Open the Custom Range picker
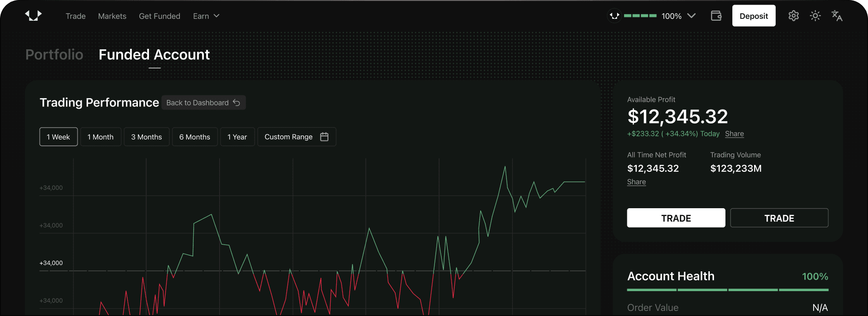This screenshot has height=316, width=868. tap(297, 137)
